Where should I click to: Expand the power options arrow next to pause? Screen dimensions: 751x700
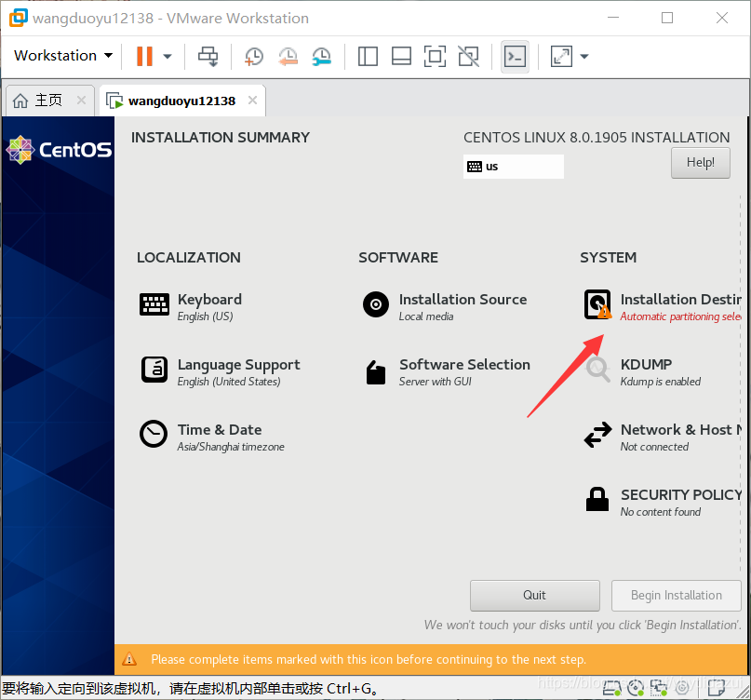pos(168,56)
